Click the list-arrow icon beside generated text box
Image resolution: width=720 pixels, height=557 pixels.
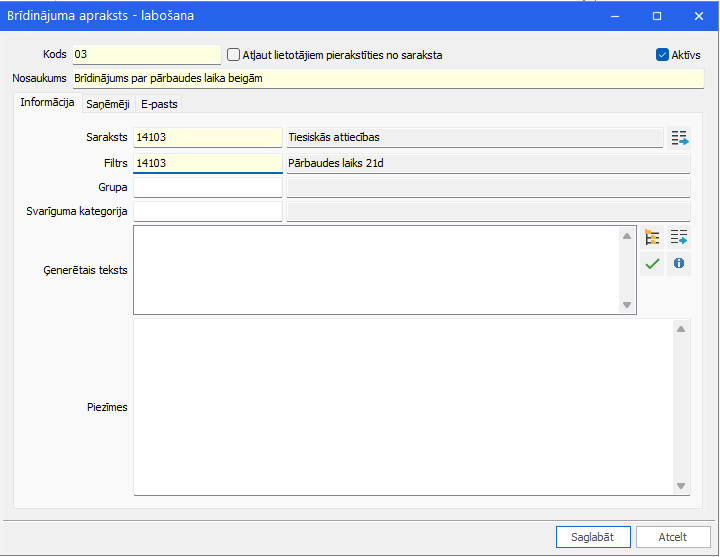tap(679, 237)
